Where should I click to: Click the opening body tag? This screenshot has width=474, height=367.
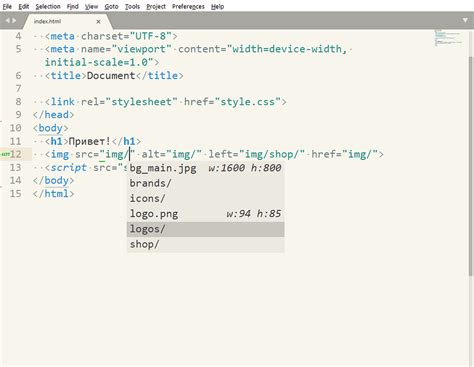pyautogui.click(x=51, y=128)
